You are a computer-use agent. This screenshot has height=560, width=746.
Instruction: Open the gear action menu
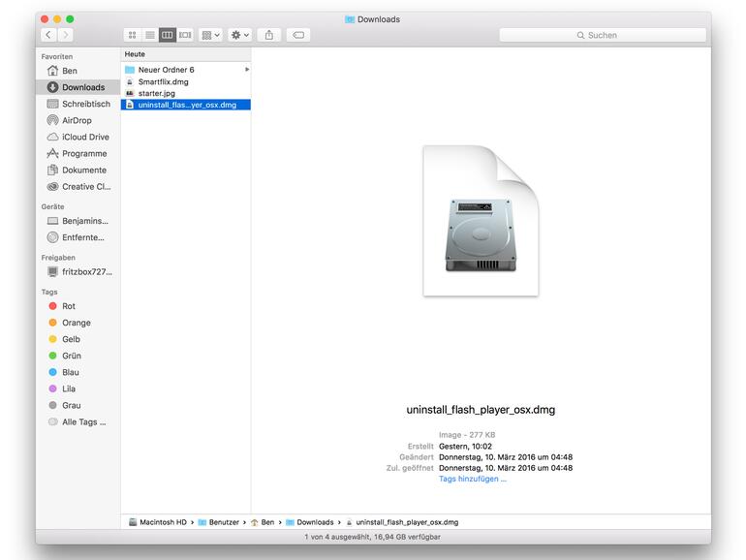click(x=239, y=35)
